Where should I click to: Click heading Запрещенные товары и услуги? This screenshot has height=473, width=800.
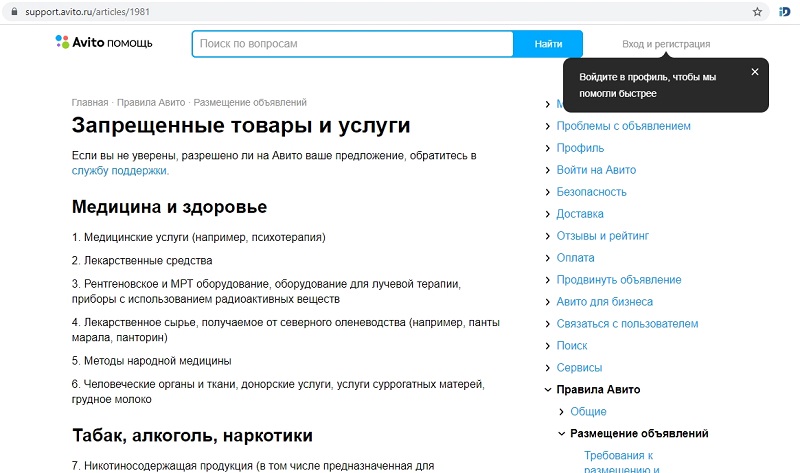[x=241, y=125]
